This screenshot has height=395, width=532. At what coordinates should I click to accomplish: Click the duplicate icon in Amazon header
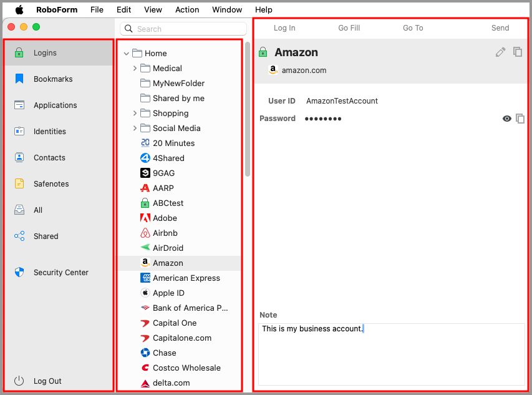point(518,52)
